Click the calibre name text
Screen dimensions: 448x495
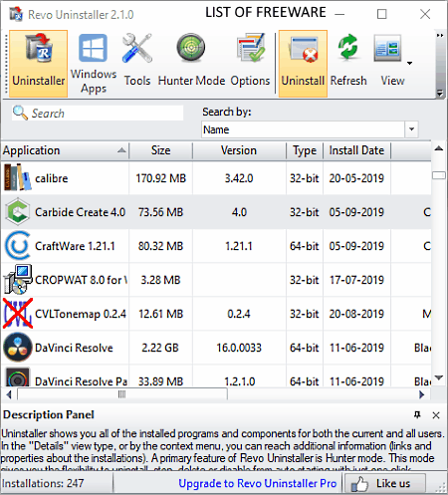52,178
